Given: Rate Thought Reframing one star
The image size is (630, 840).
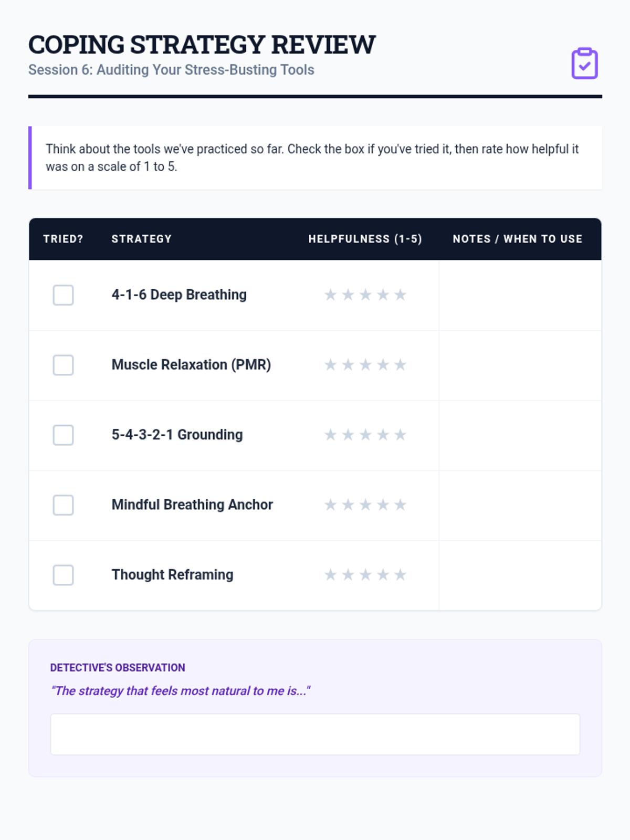Looking at the screenshot, I should click(330, 575).
